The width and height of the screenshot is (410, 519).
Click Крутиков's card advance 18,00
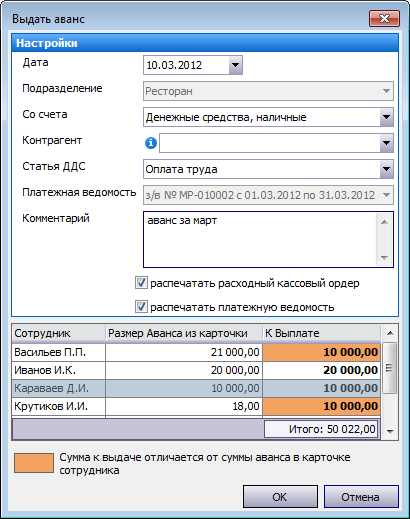click(184, 406)
